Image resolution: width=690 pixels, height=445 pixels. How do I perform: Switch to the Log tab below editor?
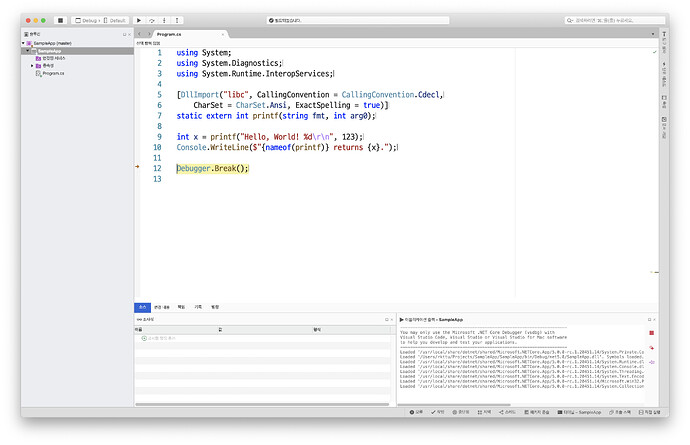coord(198,307)
